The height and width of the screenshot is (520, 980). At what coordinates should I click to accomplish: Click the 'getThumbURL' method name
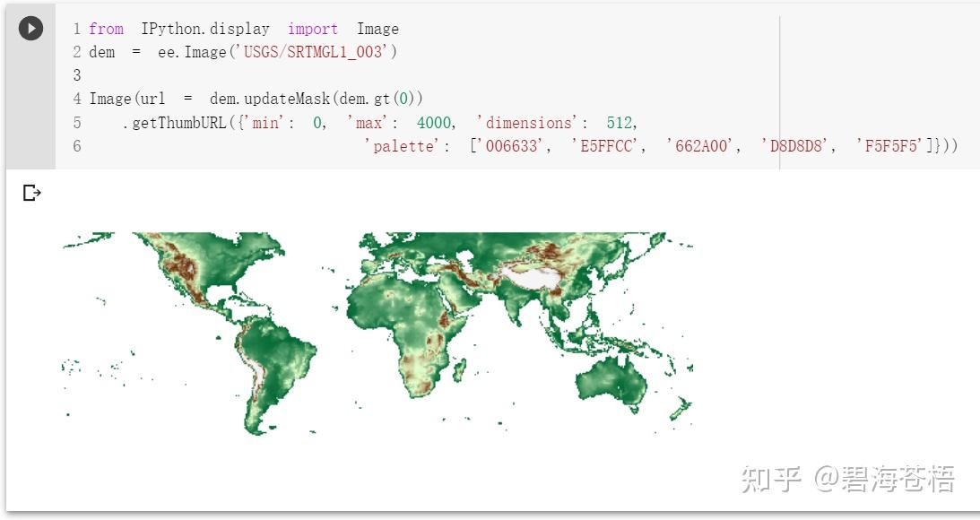coord(178,123)
